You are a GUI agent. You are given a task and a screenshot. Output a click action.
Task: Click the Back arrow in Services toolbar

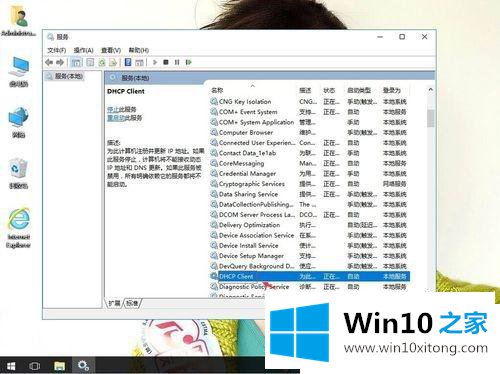[49, 62]
